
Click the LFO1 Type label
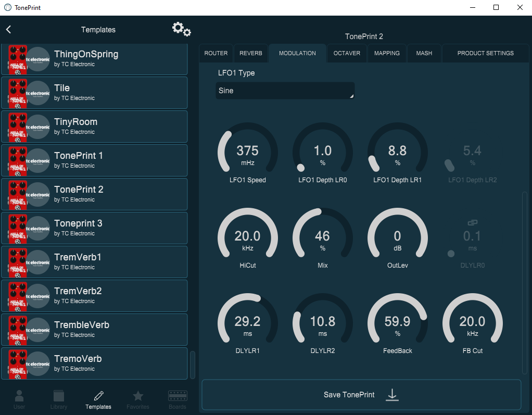tap(236, 73)
